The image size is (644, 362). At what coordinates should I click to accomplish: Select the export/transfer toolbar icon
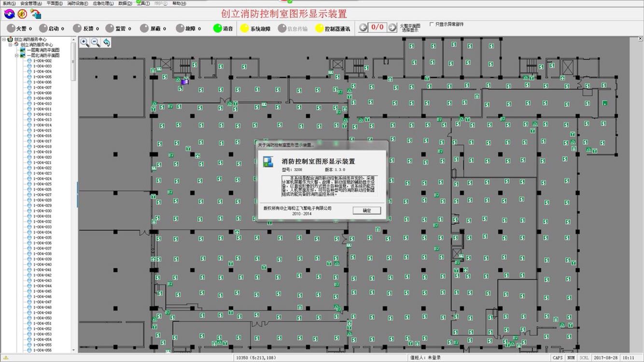point(35,14)
